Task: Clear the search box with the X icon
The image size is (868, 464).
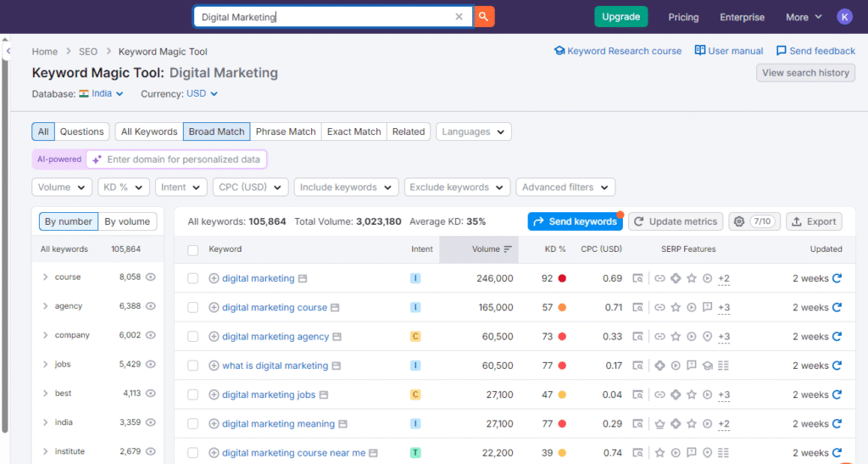Action: [459, 17]
